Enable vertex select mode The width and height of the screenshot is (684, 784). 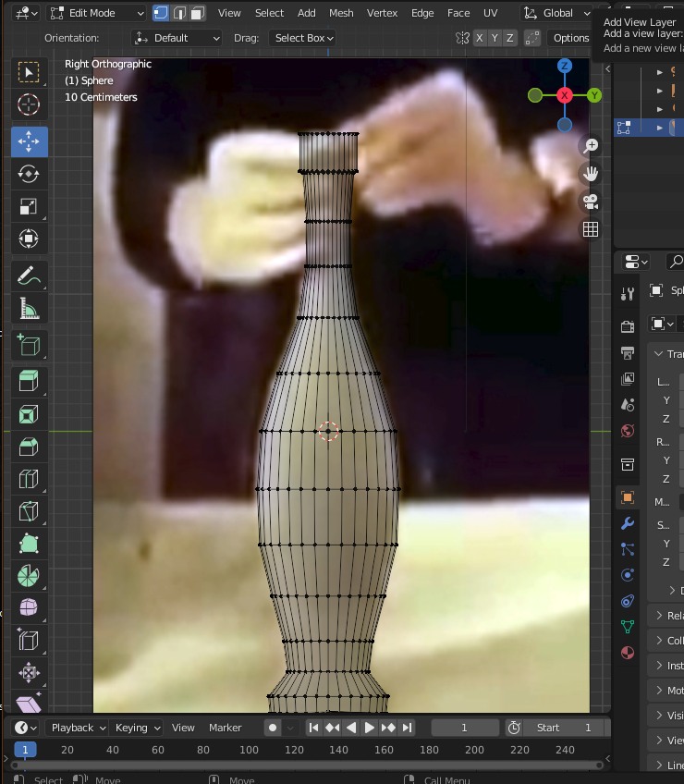(x=161, y=13)
